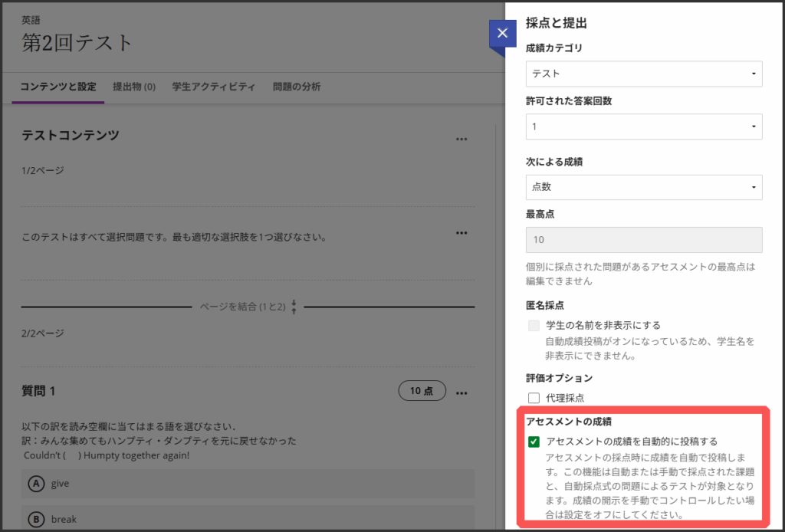Open the テストコンテンツ three-dot menu
The image size is (785, 532).
point(461,139)
